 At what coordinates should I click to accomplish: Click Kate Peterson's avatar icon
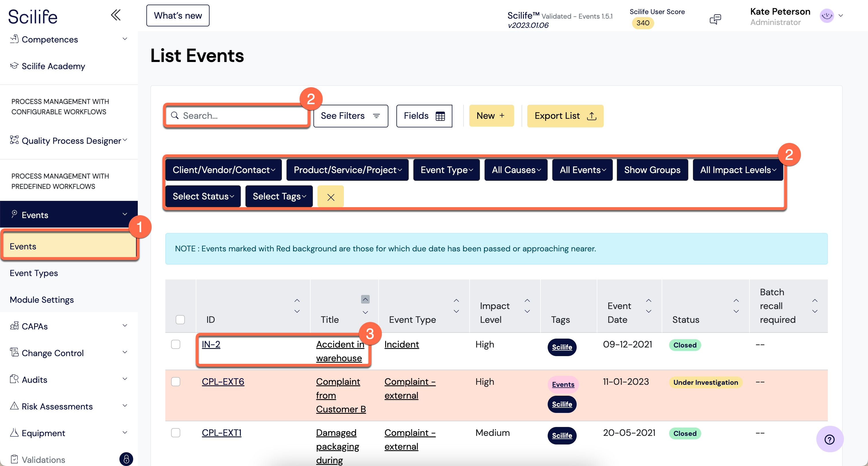[827, 16]
